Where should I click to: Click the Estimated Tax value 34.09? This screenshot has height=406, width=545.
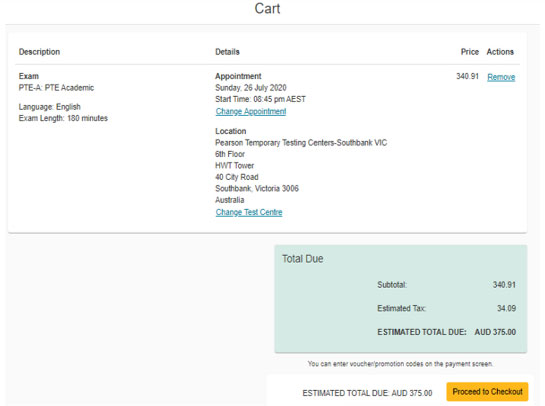tap(506, 308)
